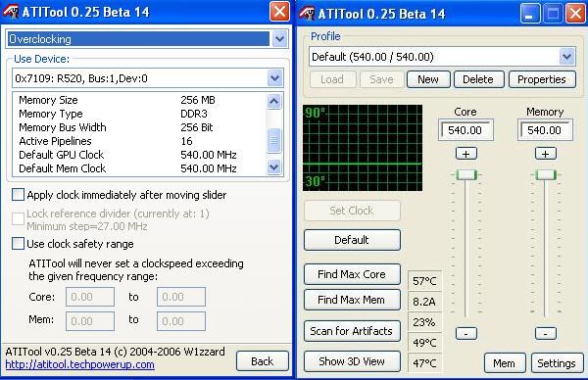Open Settings in main window
The width and height of the screenshot is (588, 380).
click(557, 363)
